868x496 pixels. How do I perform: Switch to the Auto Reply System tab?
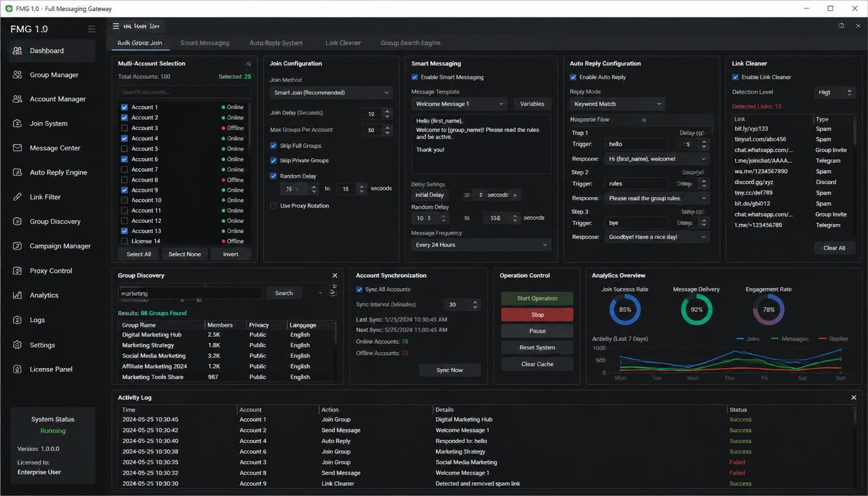[x=276, y=43]
